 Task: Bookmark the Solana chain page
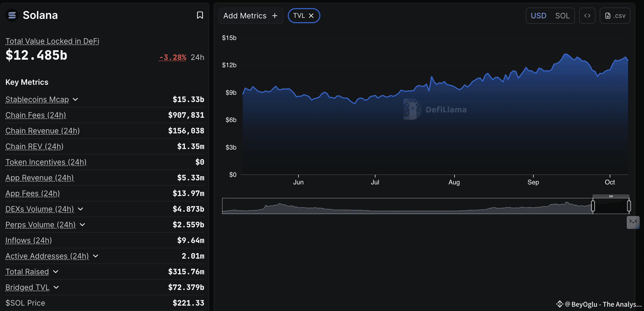(200, 15)
